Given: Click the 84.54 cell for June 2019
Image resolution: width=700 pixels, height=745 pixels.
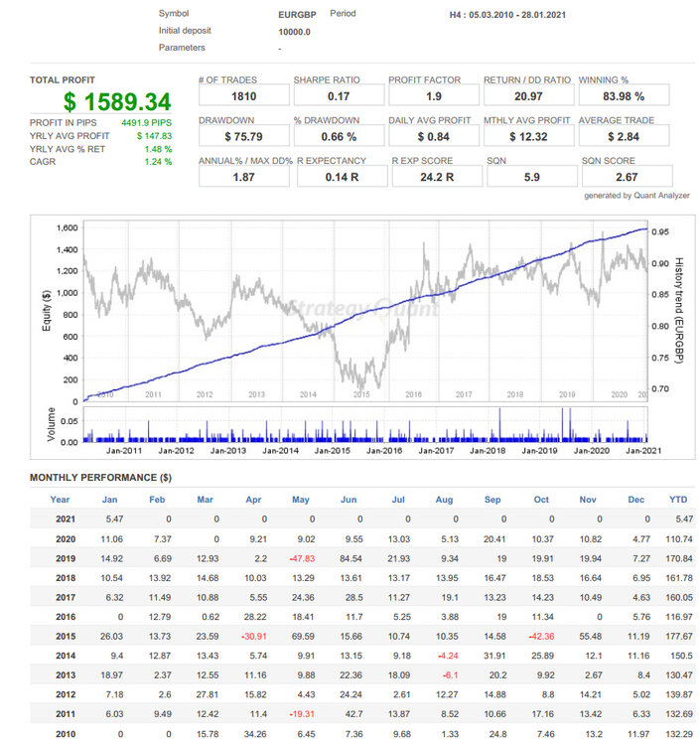Looking at the screenshot, I should click(350, 558).
